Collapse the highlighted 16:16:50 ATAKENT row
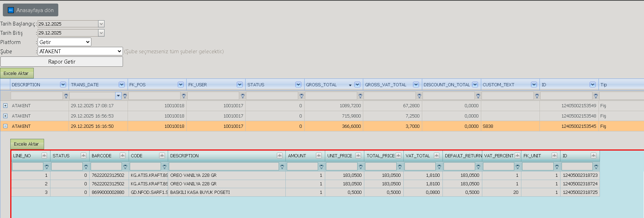Screen dimensions: 644x218 [5, 126]
